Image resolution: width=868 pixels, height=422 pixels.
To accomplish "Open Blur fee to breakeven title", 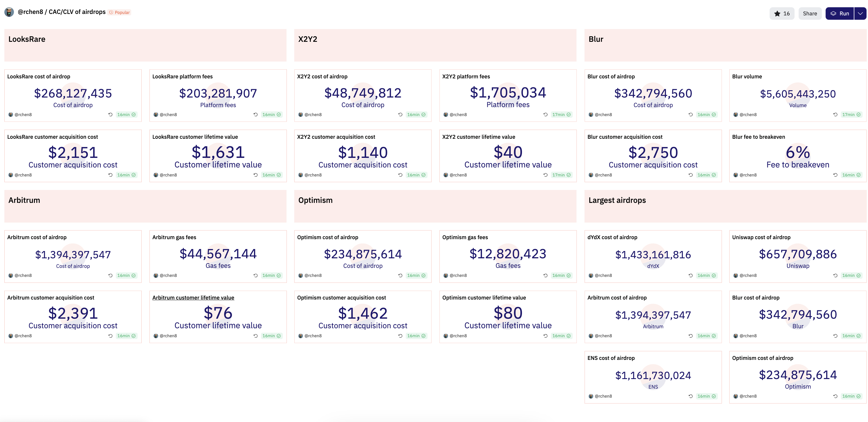I will [x=759, y=137].
